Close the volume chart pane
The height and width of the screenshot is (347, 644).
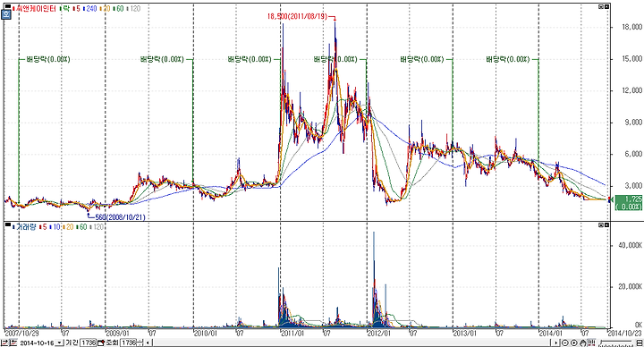click(606, 225)
